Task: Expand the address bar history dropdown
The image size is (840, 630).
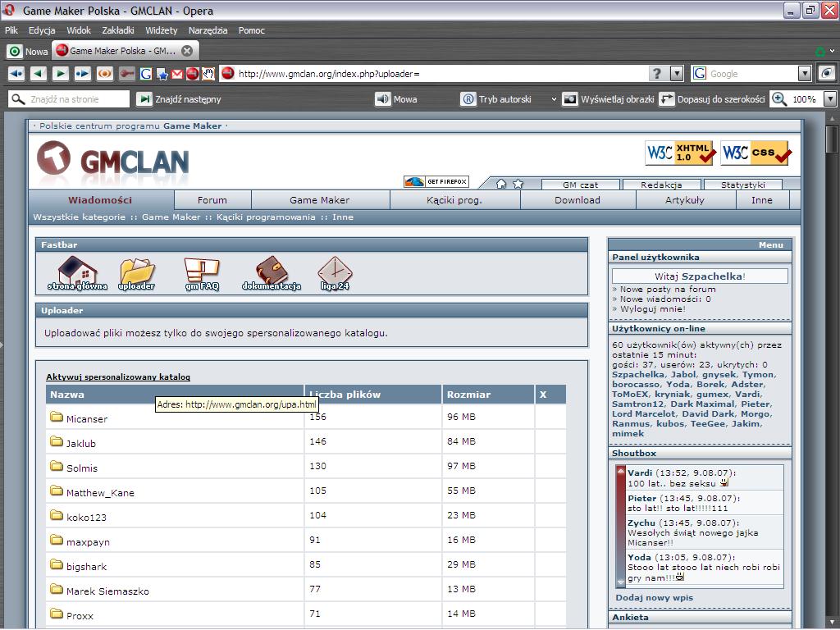Action: [x=677, y=74]
